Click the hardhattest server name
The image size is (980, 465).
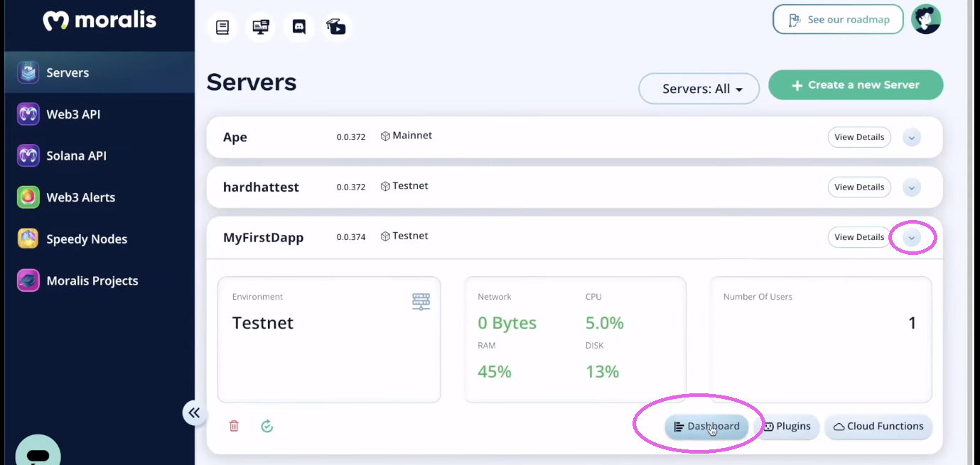261,187
